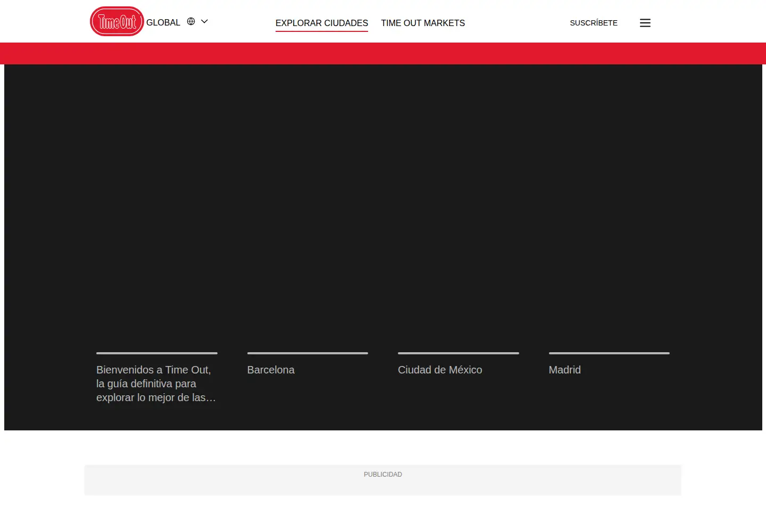Open the Time Out Markets menu item

pos(423,23)
